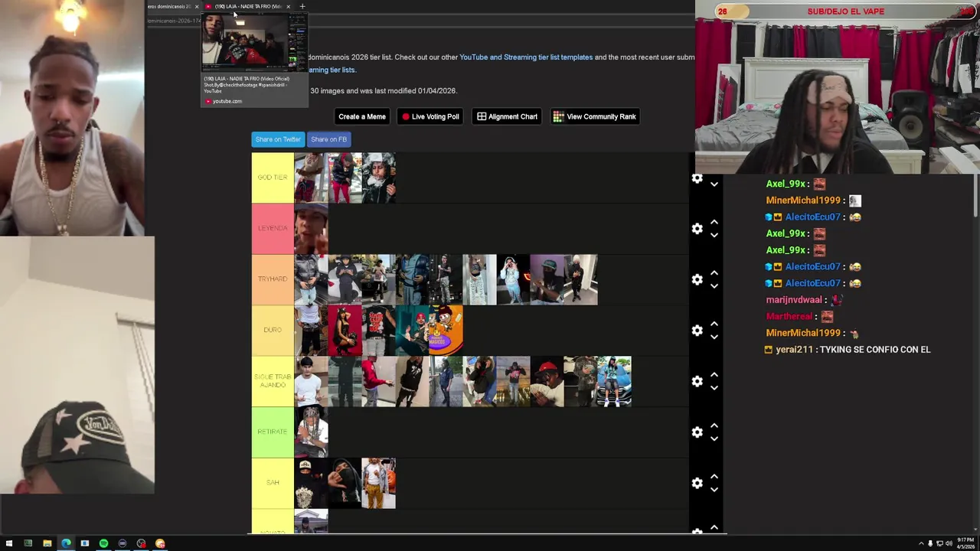
Task: Click the DURO tier label
Action: (x=273, y=330)
